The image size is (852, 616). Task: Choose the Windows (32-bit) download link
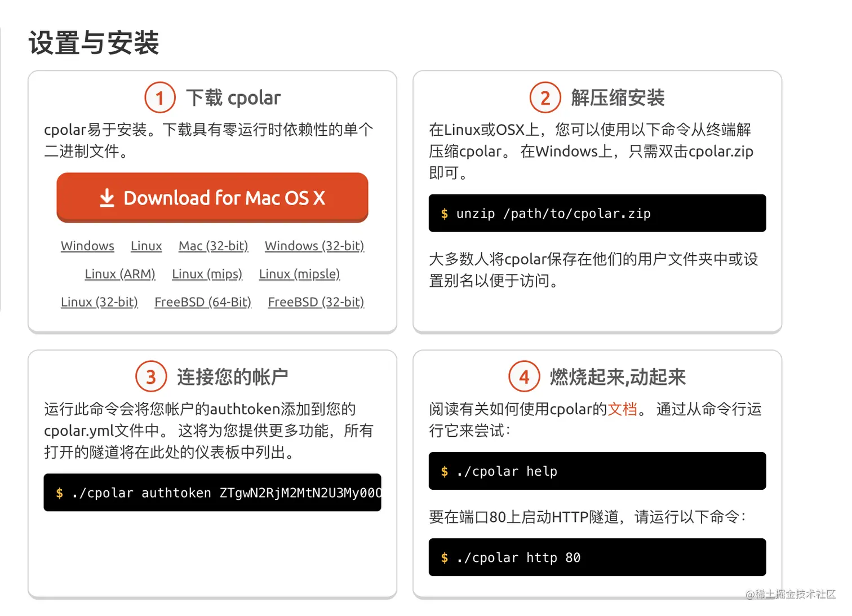tap(314, 246)
